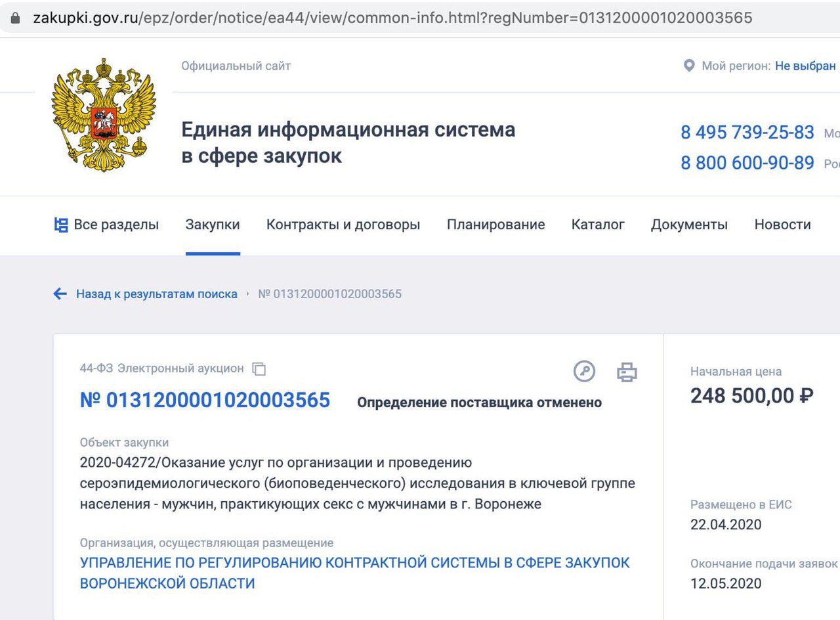Open the Каталог menu item
Screen dimensions: 840x620
598,225
